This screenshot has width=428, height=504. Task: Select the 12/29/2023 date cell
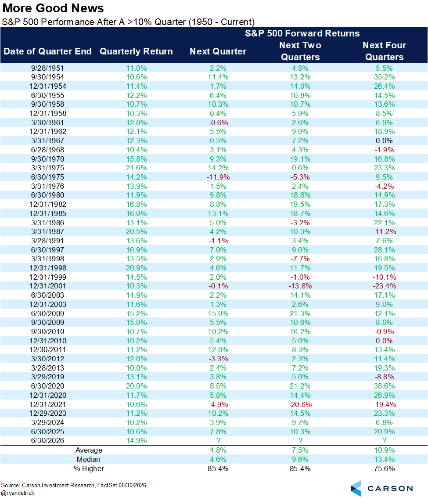point(47,414)
